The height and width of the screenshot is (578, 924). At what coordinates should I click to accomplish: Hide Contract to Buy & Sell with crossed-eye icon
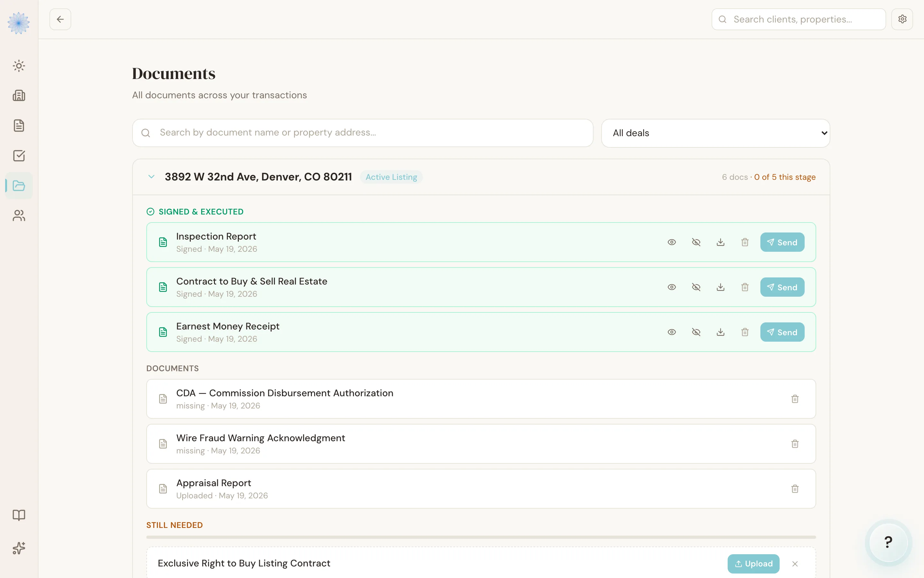tap(696, 287)
